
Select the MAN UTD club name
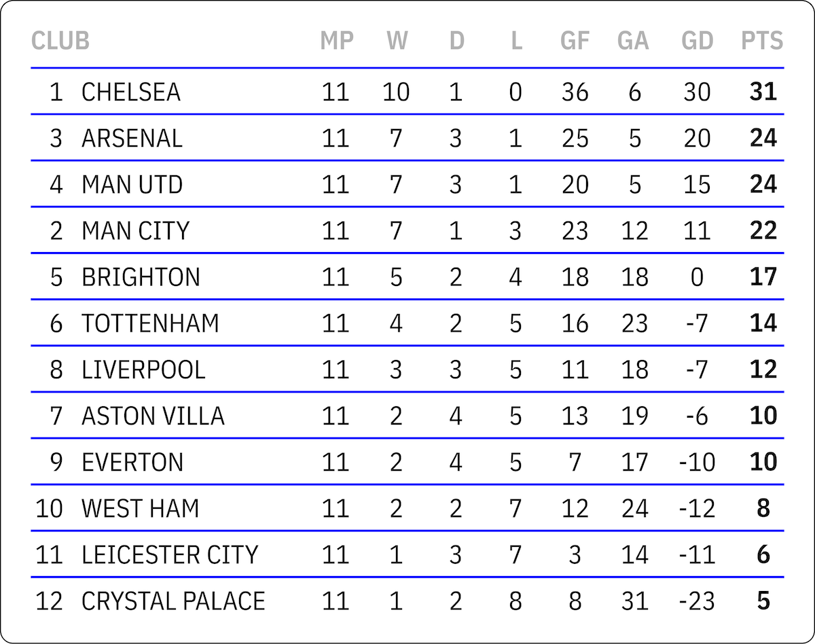[132, 184]
